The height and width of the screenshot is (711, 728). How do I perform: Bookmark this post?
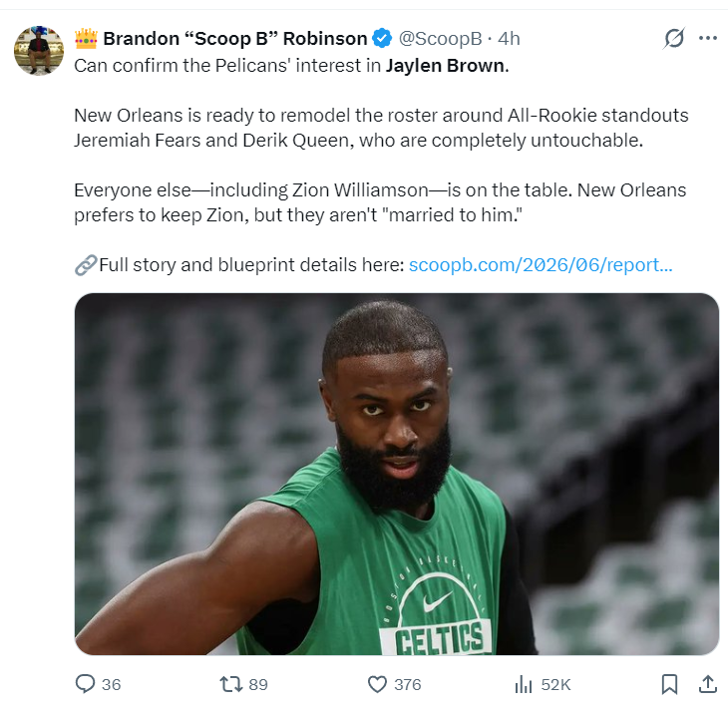pos(669,684)
